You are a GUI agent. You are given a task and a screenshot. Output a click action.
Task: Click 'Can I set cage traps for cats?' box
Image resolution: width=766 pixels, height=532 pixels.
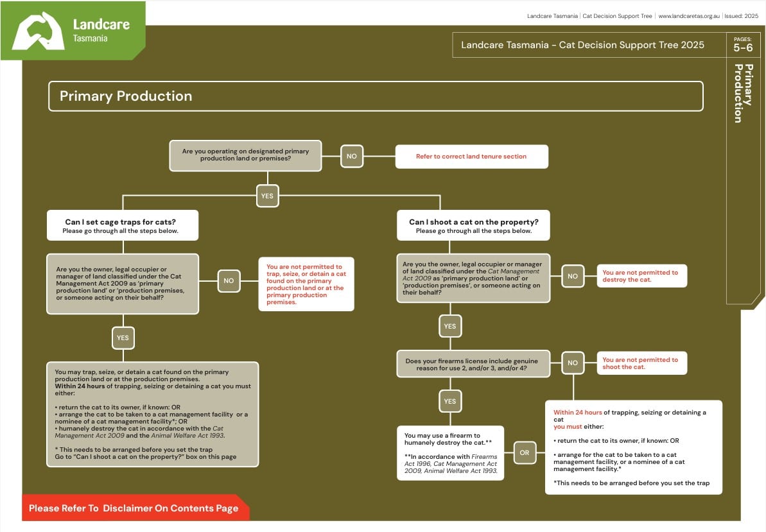tap(123, 225)
